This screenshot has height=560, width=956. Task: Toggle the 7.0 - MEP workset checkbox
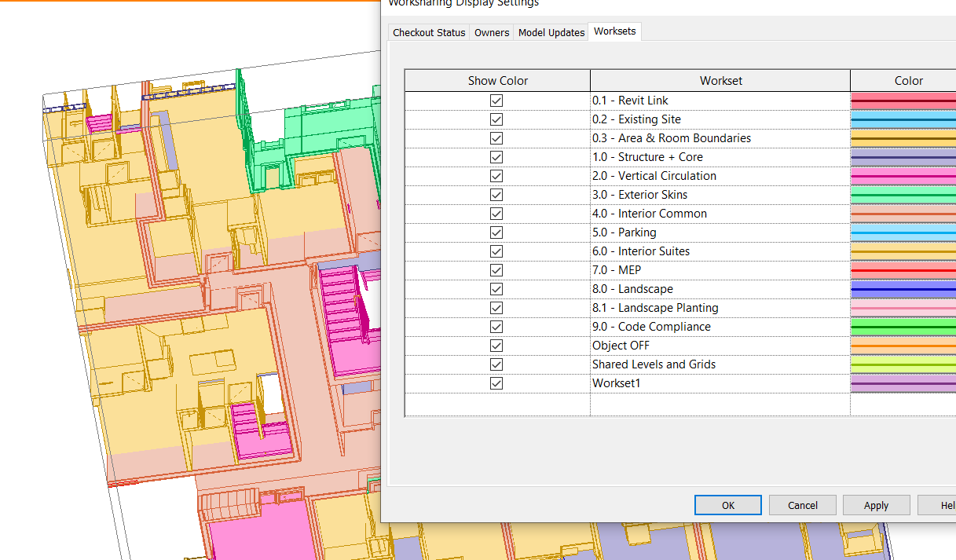tap(496, 269)
